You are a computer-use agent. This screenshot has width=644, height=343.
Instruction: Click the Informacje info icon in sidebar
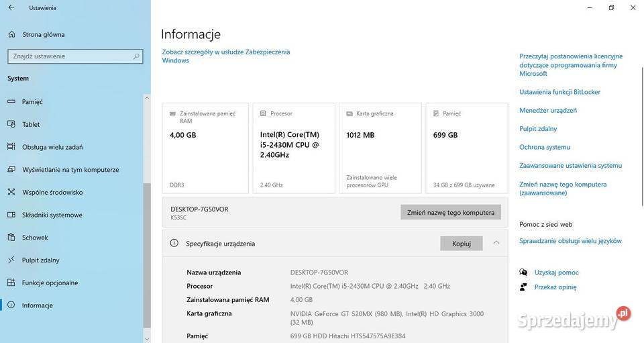[x=11, y=305]
